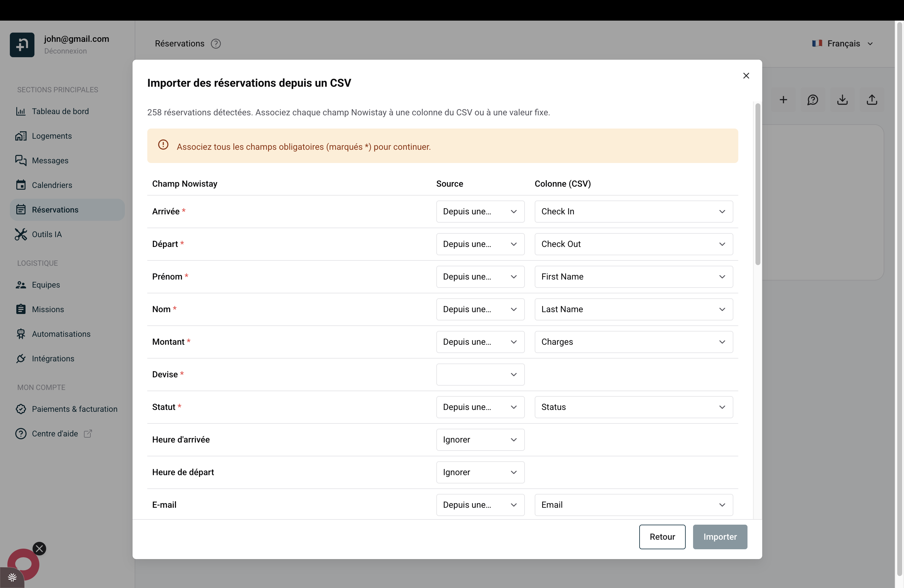Screen dimensions: 904x588
Task: Click the help question mark next to Réservations
Action: pos(216,44)
